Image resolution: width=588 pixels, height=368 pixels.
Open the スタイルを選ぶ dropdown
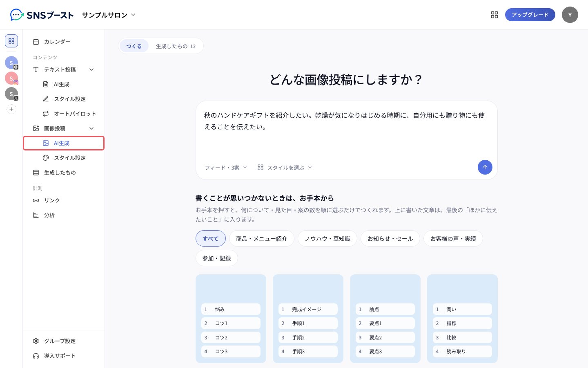click(x=285, y=167)
